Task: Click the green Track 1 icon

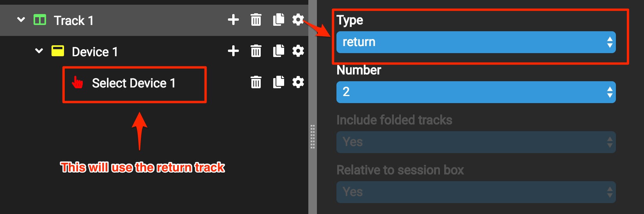Action: click(x=40, y=20)
